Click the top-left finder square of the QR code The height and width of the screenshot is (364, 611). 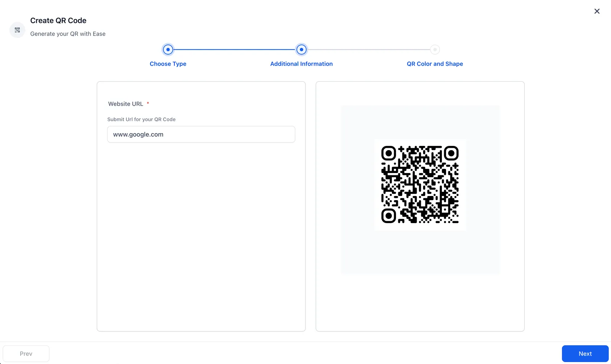tap(388, 153)
